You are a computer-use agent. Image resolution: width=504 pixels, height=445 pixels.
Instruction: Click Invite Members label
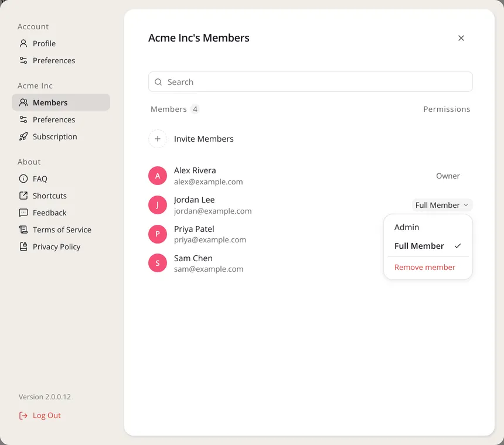pyautogui.click(x=203, y=139)
